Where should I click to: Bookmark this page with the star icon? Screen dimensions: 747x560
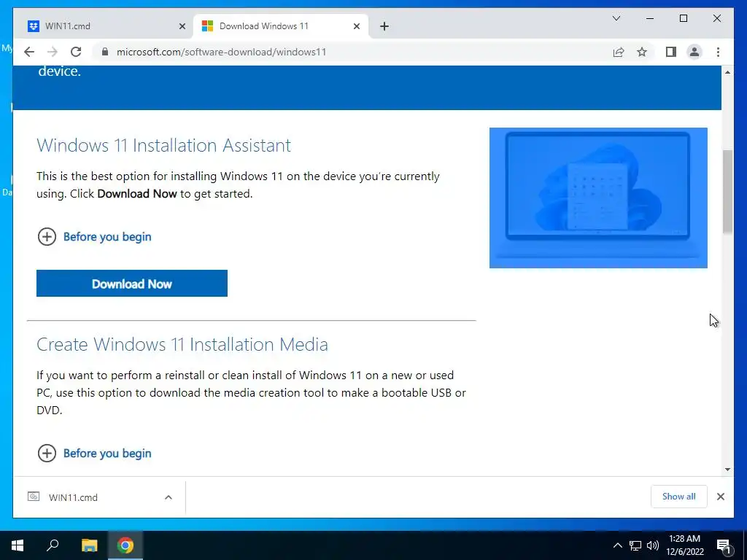pyautogui.click(x=642, y=52)
